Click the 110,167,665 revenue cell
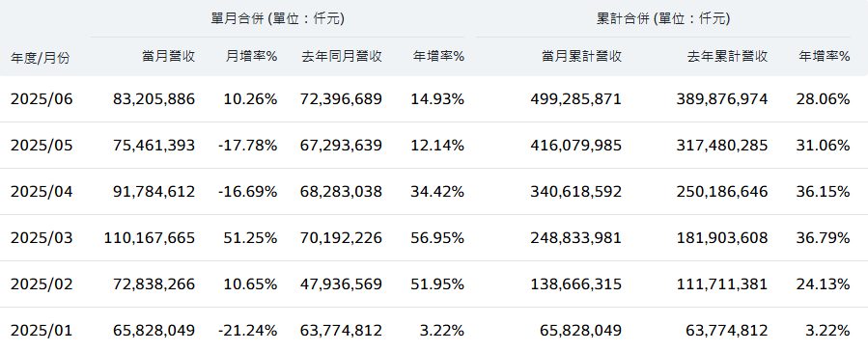This screenshot has height=351, width=868. 150,238
